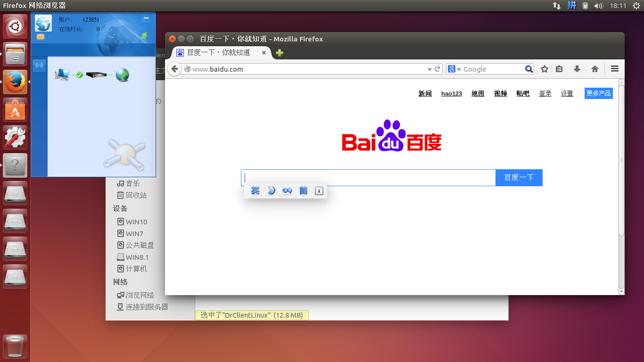Viewport: 644px width, 362px height.
Task: Open the 设置 settings link on Baidu
Action: [567, 93]
